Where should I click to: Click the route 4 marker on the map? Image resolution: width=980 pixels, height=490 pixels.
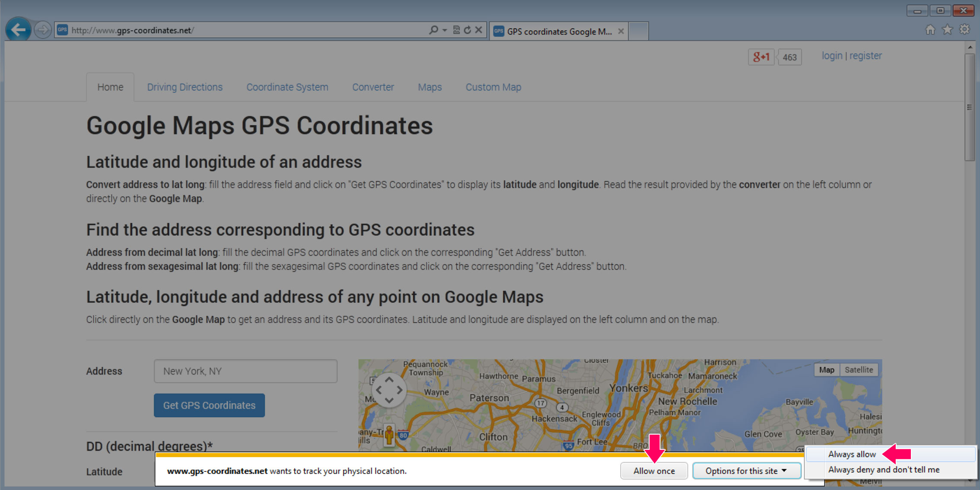click(562, 407)
